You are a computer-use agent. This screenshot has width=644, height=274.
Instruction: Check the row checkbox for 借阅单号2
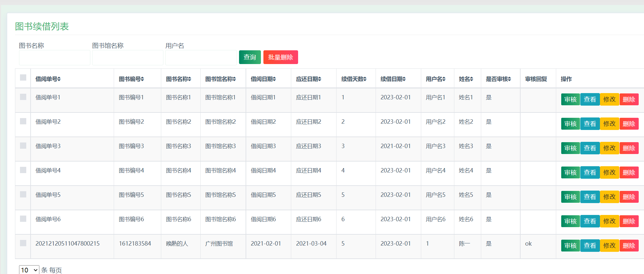pos(23,121)
